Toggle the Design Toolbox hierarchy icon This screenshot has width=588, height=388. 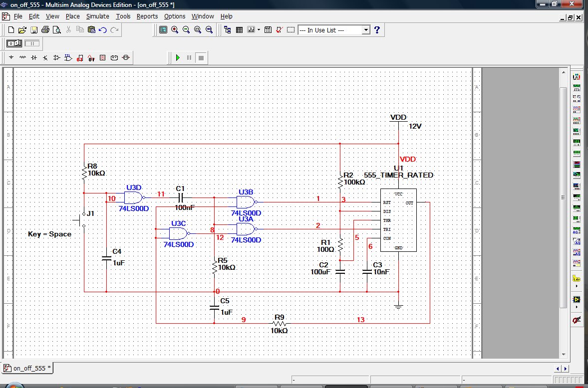(x=228, y=30)
